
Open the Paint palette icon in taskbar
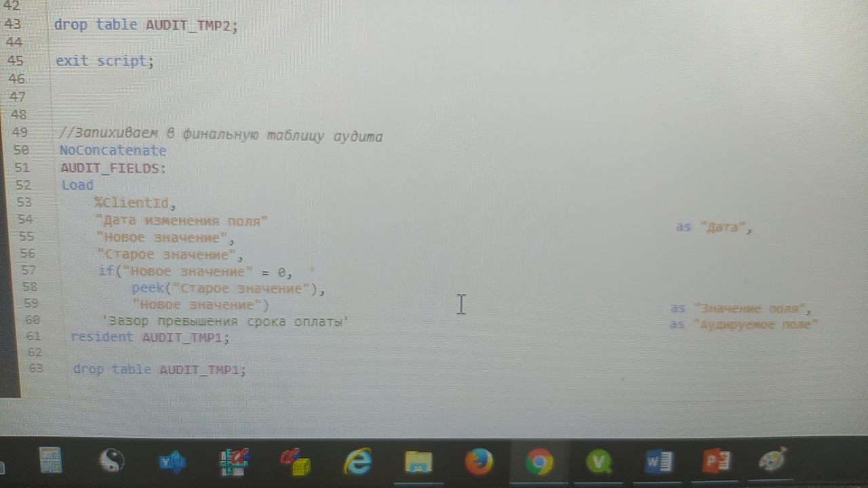tap(772, 462)
